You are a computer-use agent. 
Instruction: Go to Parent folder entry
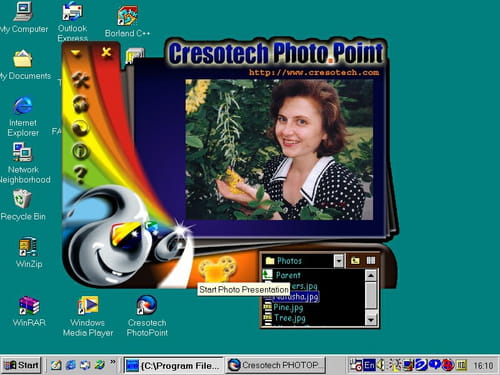tap(288, 275)
